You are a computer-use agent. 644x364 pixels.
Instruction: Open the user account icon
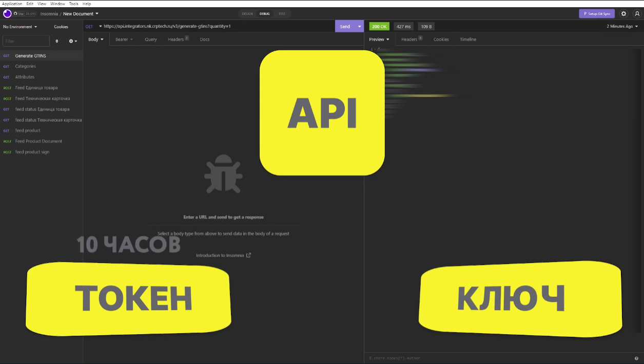coord(637,14)
